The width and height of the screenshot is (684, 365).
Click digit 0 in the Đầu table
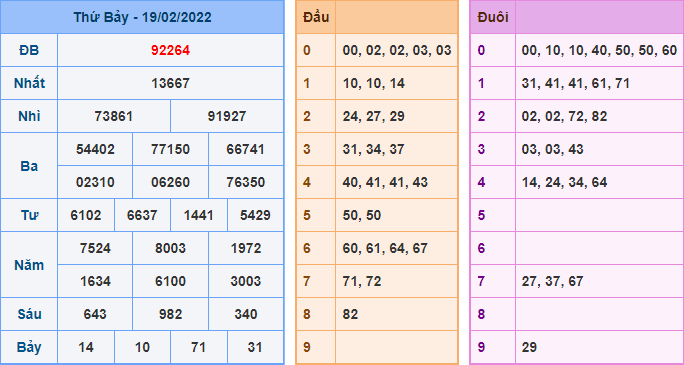307,51
